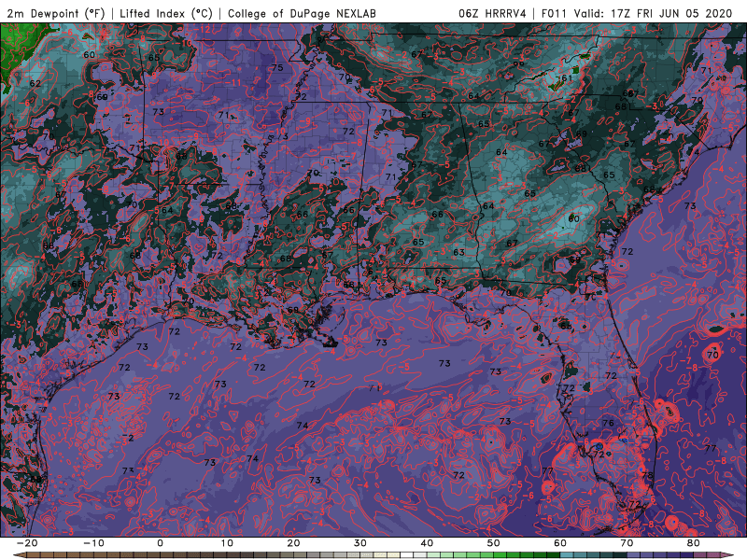Click the 80 label on the color scale
Viewport: 747px width, 560px height.
[x=694, y=543]
